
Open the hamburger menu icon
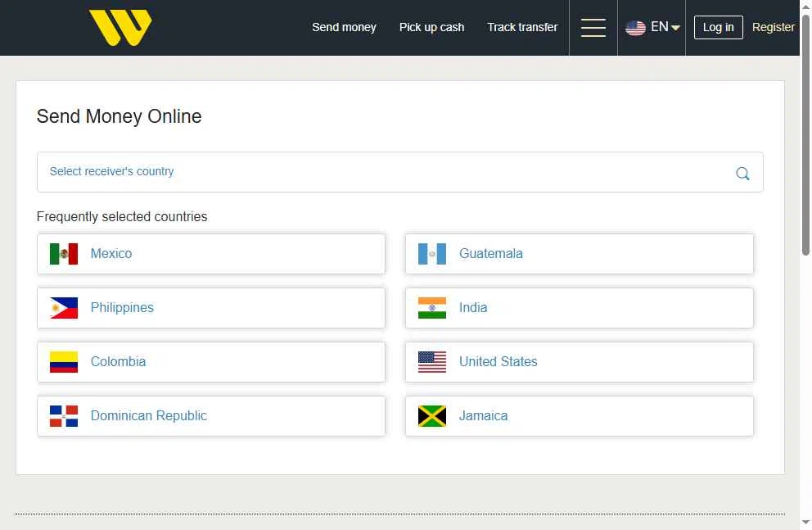click(593, 28)
